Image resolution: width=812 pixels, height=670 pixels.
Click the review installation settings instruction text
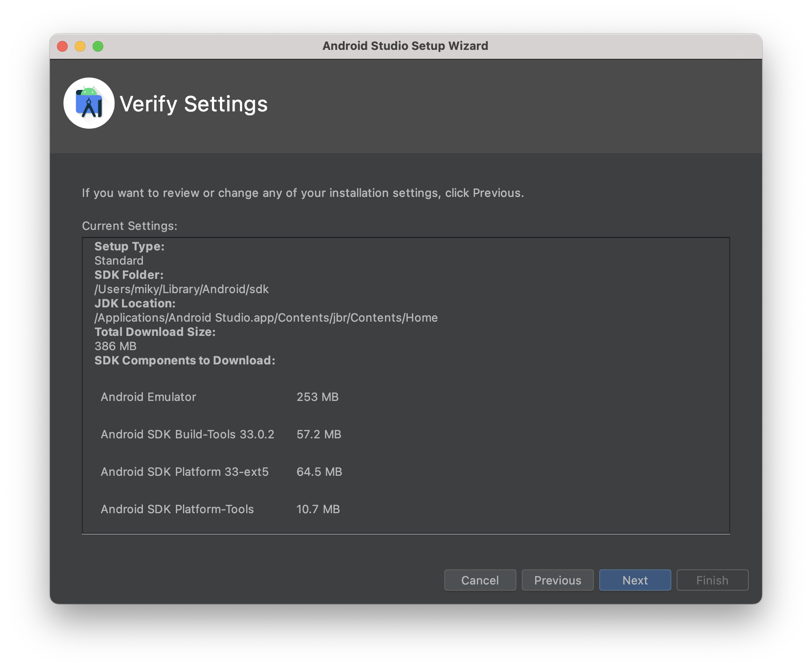303,193
